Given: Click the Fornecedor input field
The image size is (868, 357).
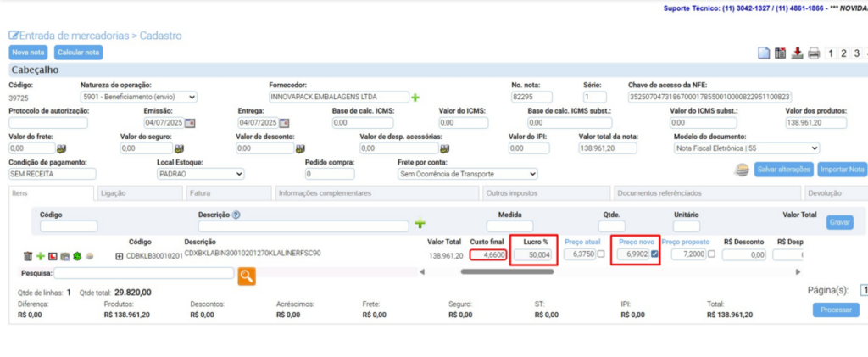Looking at the screenshot, I should [339, 97].
